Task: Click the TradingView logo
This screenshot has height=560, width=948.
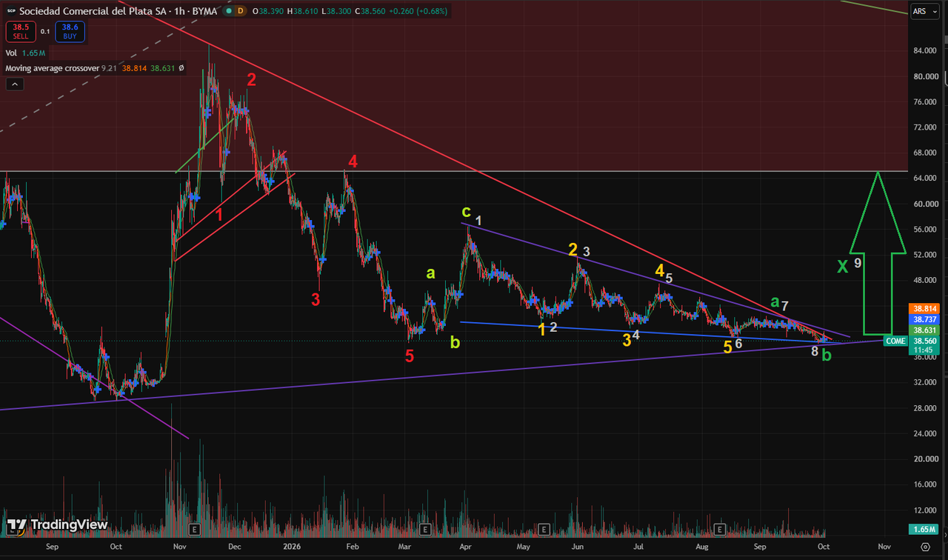Action: click(x=58, y=525)
